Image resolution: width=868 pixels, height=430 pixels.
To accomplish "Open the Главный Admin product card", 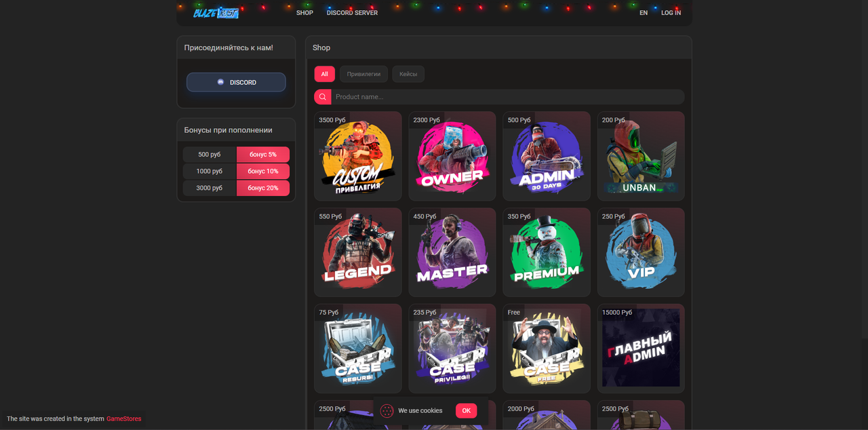I will (x=641, y=349).
